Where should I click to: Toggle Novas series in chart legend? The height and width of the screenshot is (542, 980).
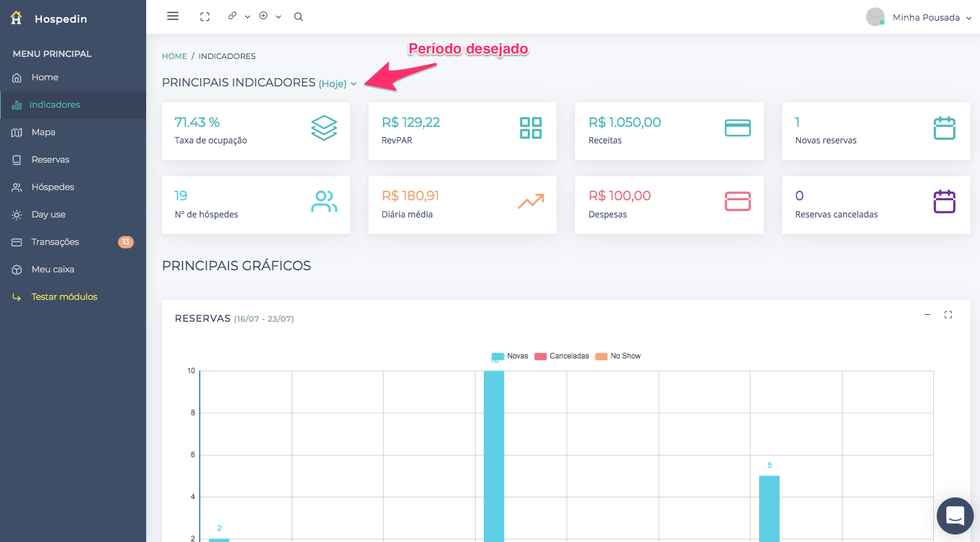tap(510, 356)
